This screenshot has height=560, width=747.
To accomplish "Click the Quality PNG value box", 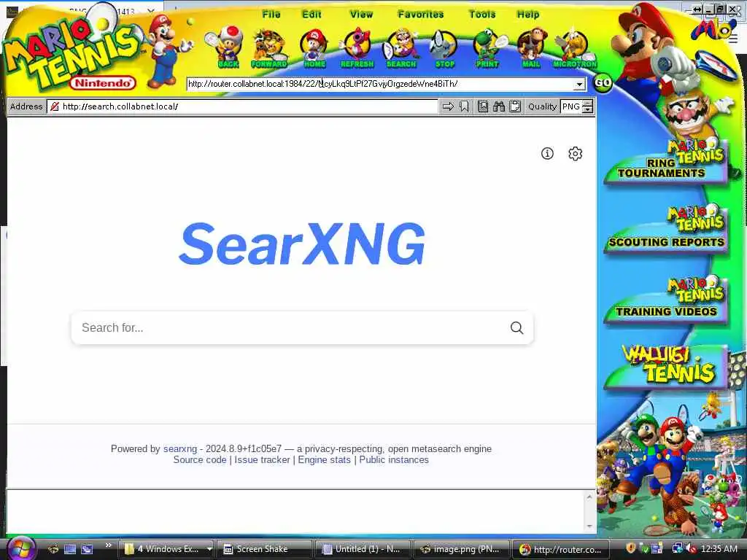I will (572, 106).
